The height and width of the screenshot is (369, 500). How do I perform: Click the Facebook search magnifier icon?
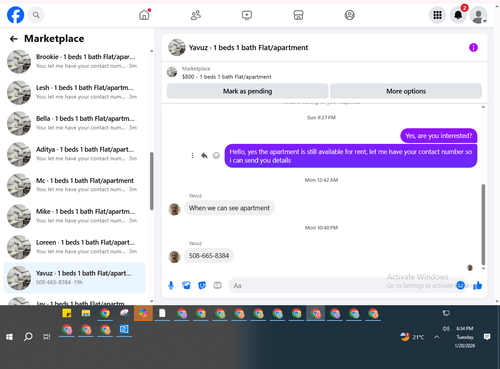click(x=36, y=15)
